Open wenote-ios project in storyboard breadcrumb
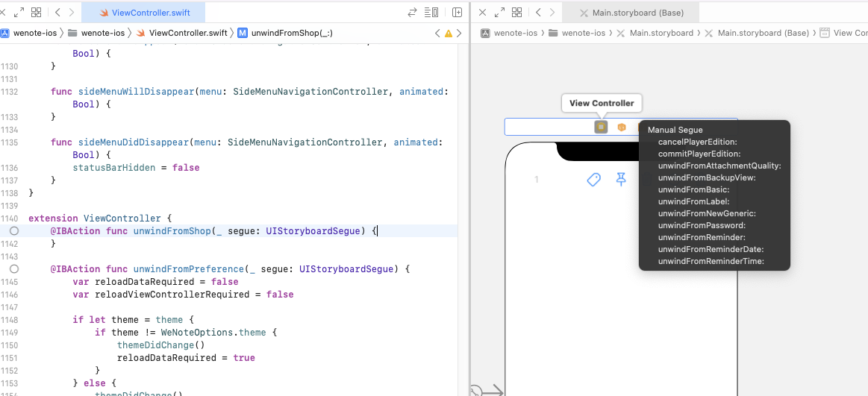Viewport: 868px width, 396px height. (x=509, y=33)
